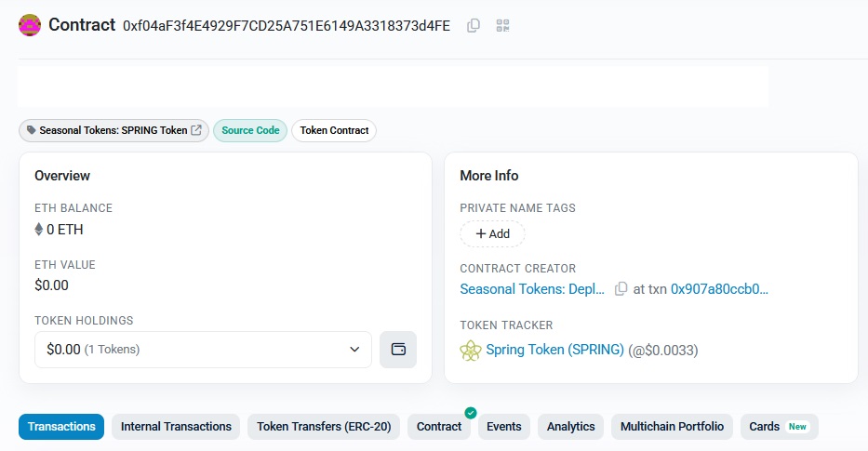The height and width of the screenshot is (451, 868).
Task: Open the Internal Transactions tab
Action: 176,427
